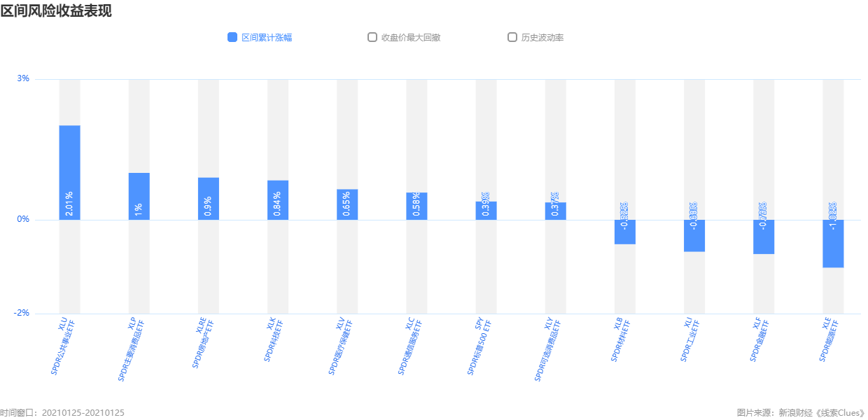Click the XLRE bar showing 0.9%

(208, 199)
